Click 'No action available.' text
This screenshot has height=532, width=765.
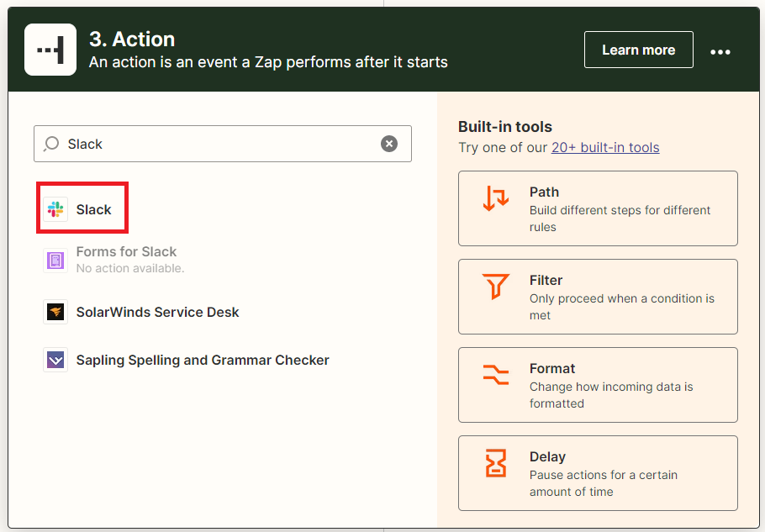[130, 268]
